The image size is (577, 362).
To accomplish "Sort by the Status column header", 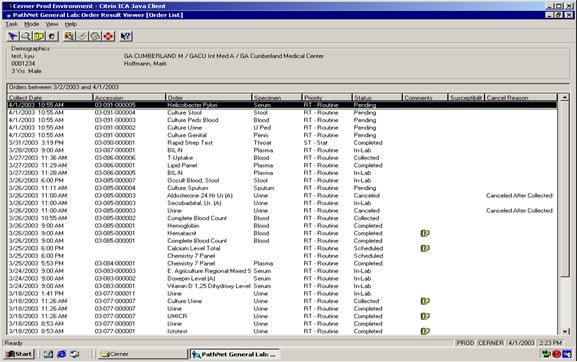I will point(377,97).
